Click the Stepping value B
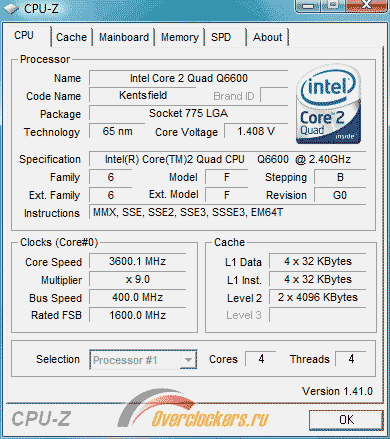This screenshot has height=439, width=390. [x=340, y=177]
